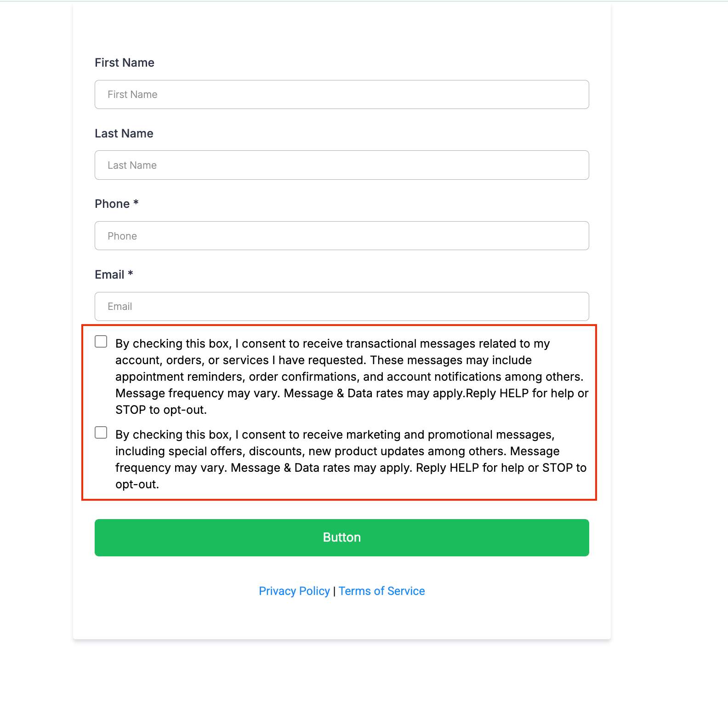Image resolution: width=728 pixels, height=709 pixels.
Task: Enable the marketing and promotional messages checkbox
Action: pos(101,433)
